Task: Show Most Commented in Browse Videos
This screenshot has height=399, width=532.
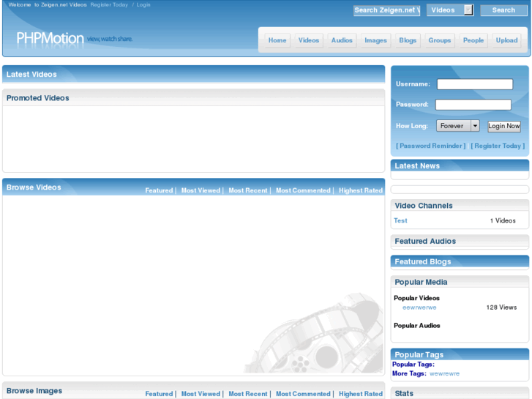Action: pos(303,190)
